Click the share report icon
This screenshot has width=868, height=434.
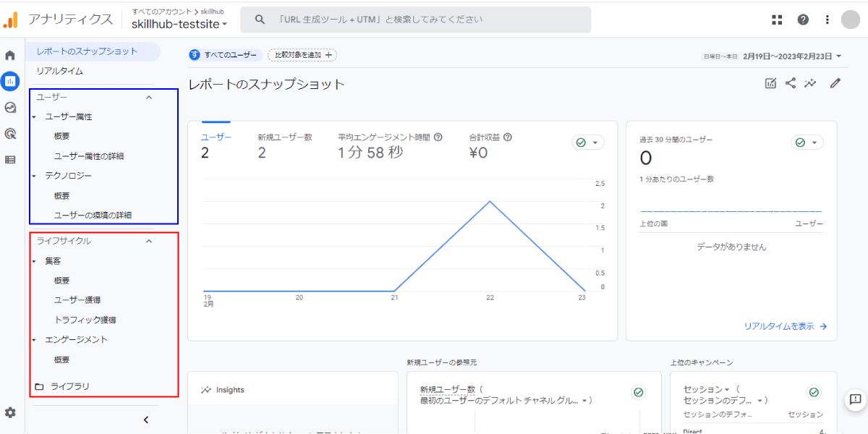point(791,83)
